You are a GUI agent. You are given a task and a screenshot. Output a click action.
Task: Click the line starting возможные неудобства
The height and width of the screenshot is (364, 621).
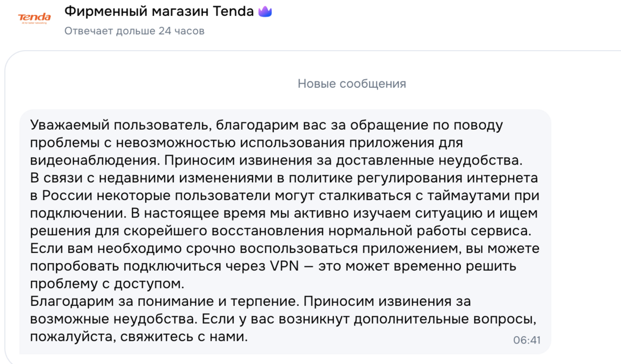[x=284, y=319]
